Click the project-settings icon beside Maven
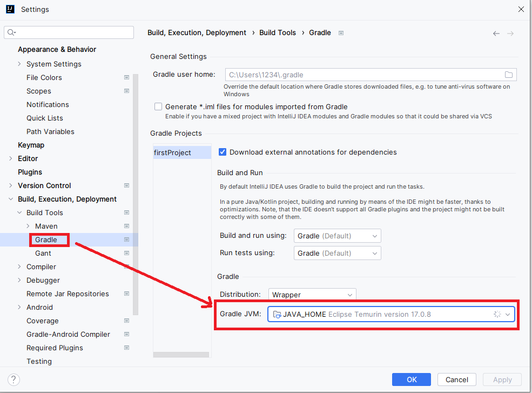 [126, 226]
